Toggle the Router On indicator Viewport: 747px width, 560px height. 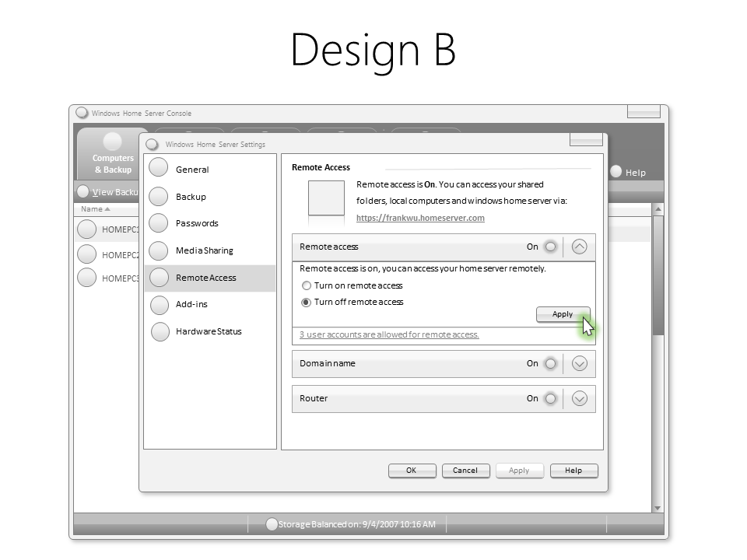pyautogui.click(x=550, y=398)
